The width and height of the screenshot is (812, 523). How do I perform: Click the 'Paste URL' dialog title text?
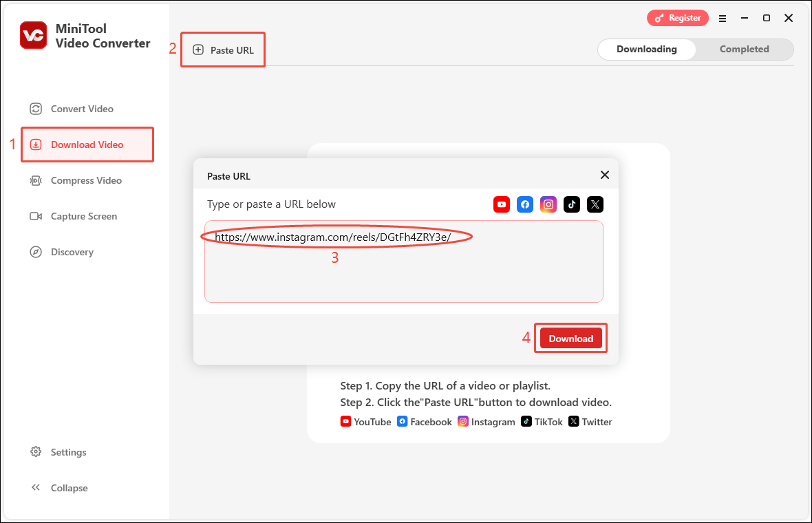point(228,176)
